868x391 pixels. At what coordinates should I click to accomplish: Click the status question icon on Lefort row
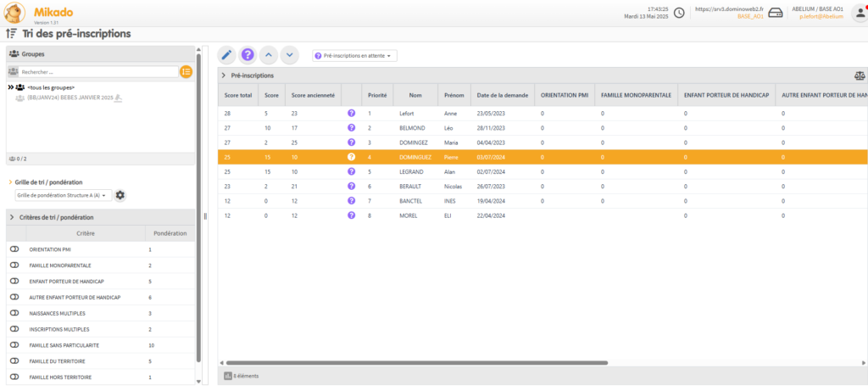(351, 113)
